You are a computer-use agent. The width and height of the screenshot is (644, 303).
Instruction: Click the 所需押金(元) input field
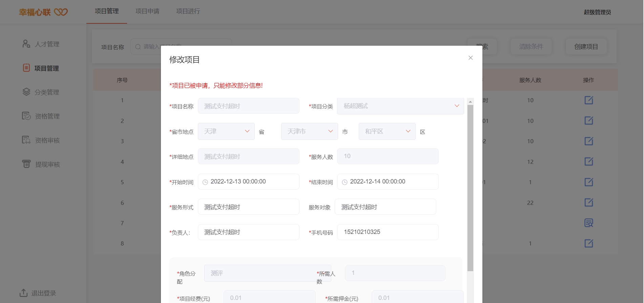click(417, 297)
